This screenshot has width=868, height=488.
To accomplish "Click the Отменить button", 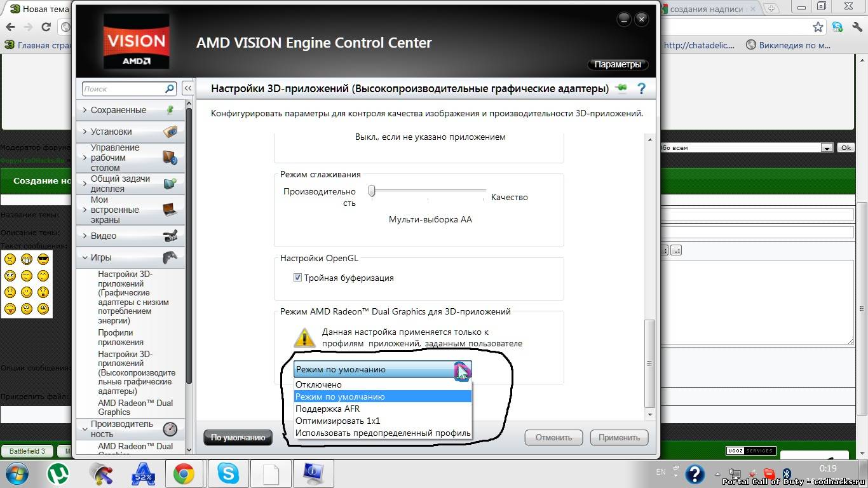I will (554, 437).
